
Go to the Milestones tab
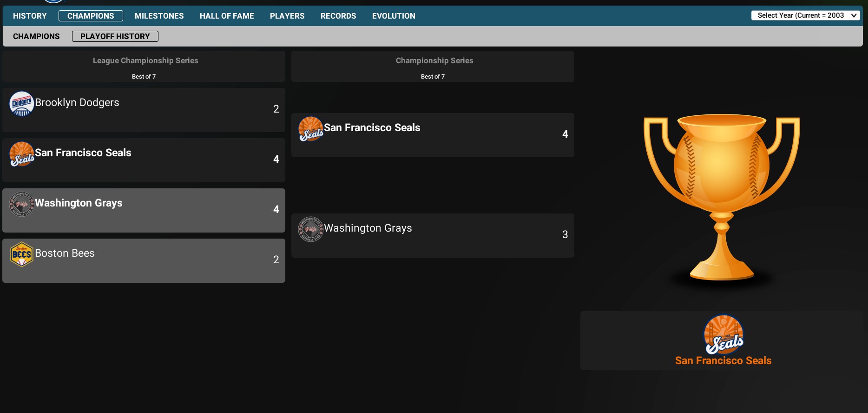tap(159, 16)
